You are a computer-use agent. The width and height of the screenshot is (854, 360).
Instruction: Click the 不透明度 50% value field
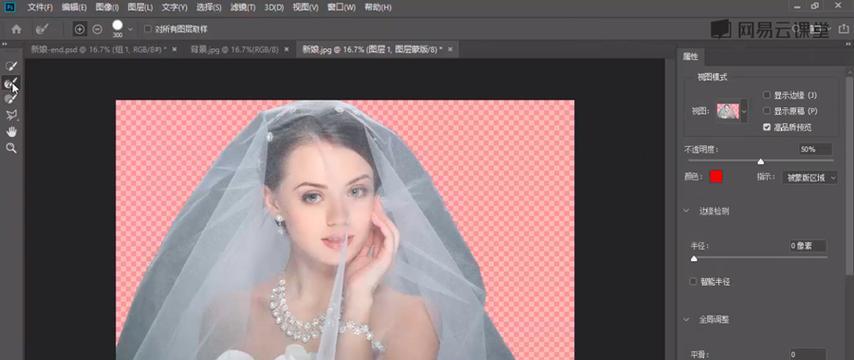tap(815, 149)
